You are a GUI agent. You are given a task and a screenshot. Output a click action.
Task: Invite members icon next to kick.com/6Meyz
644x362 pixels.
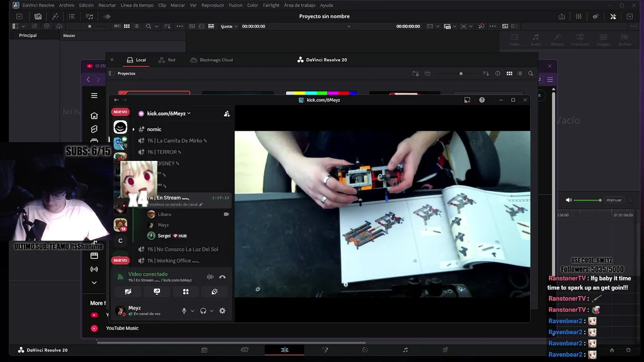click(227, 114)
